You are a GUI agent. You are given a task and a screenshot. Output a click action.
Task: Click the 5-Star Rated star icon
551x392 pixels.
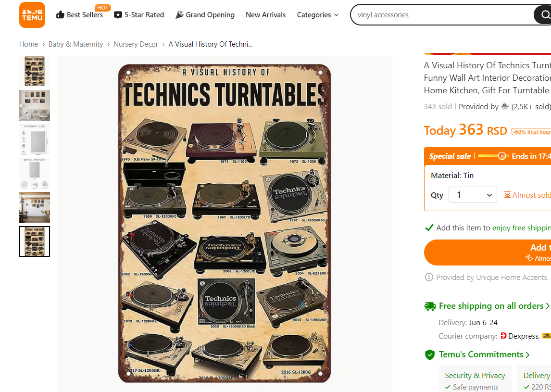(118, 15)
